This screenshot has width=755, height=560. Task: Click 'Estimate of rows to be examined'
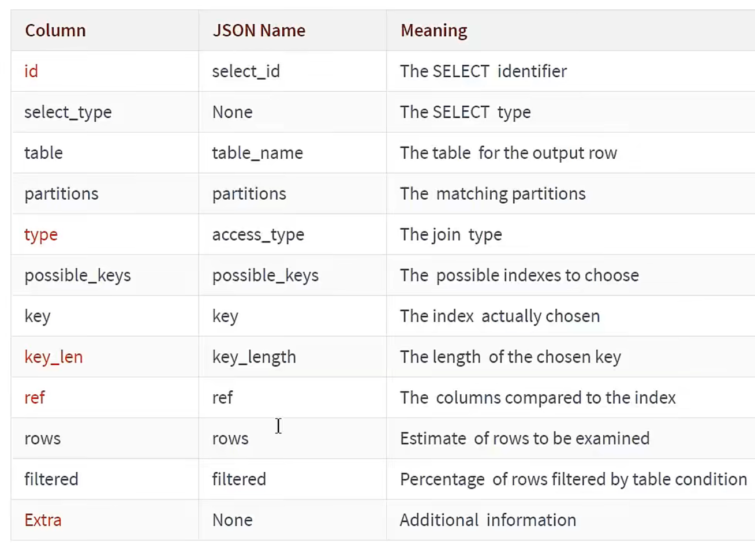(525, 438)
